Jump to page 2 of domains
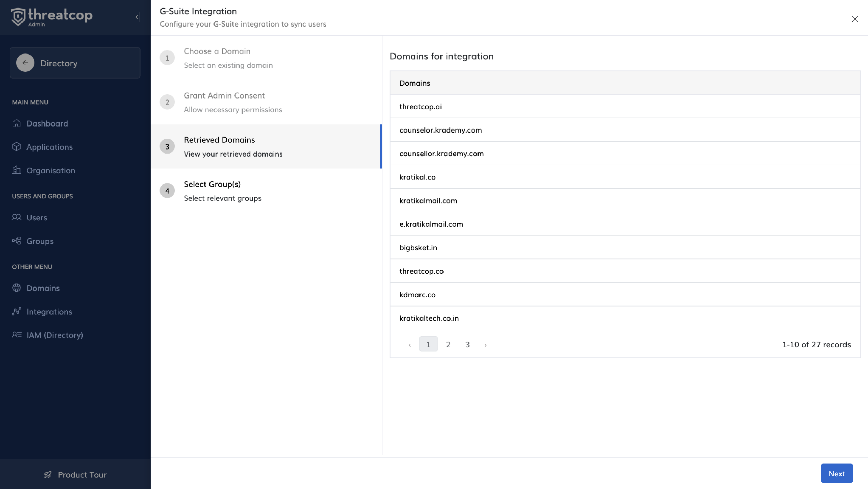 coord(448,344)
